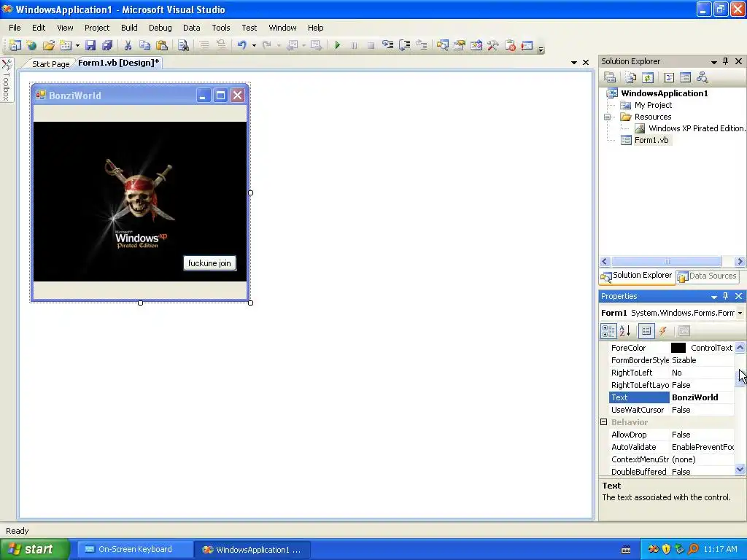Open the Object Browser toolbar icon
This screenshot has width=747, height=560.
476,45
